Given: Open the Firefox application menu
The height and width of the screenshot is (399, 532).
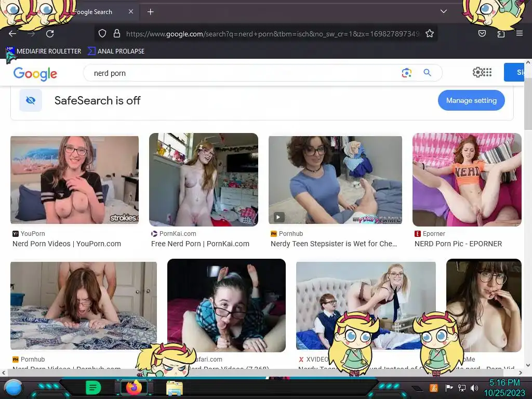Looking at the screenshot, I should tap(520, 33).
